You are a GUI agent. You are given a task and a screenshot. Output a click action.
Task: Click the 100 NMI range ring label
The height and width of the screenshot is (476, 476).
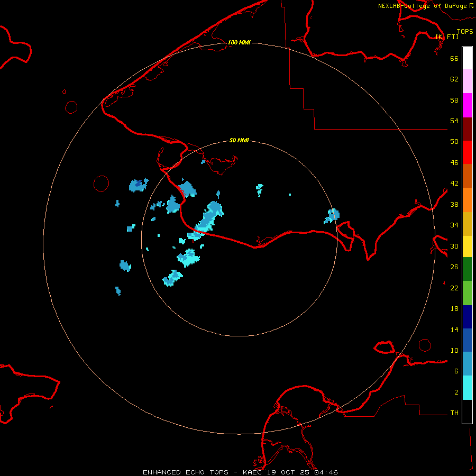click(239, 42)
